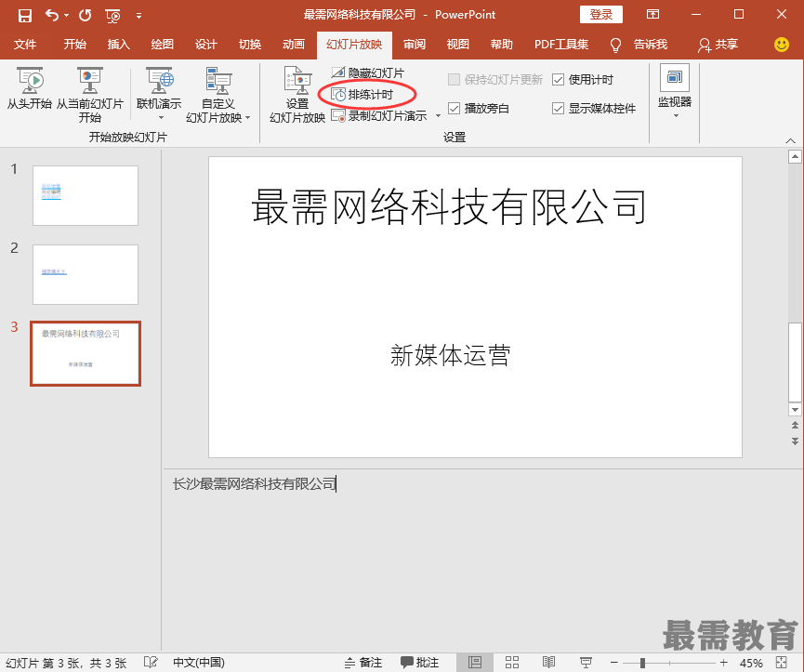Viewport: 804px width, 672px height.
Task: Click the 告诉我 lightbulb search
Action: [x=639, y=45]
